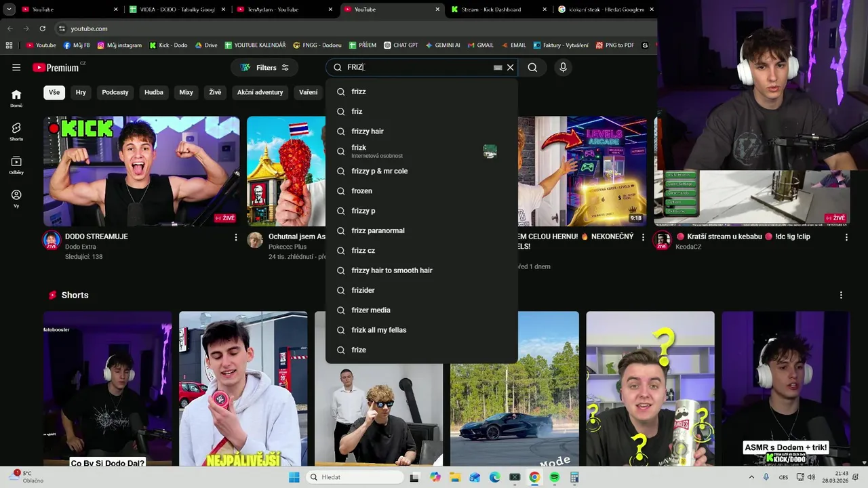Open Shorts in the sidebar
The width and height of the screenshot is (868, 488).
click(x=16, y=131)
